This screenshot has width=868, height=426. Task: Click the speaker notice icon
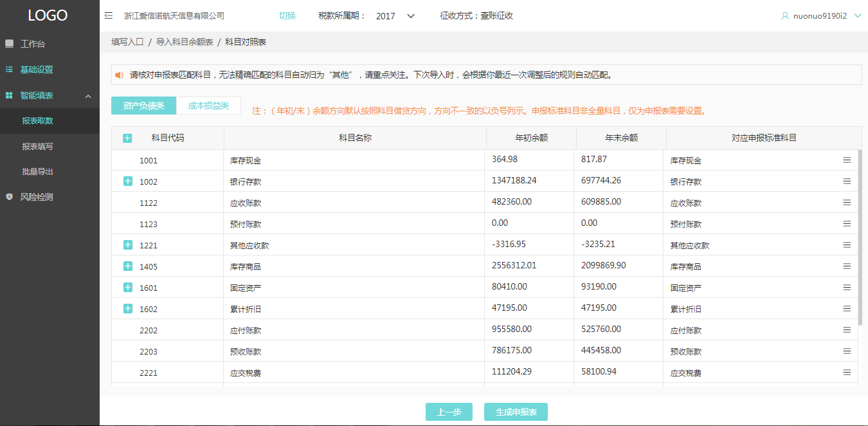(119, 75)
